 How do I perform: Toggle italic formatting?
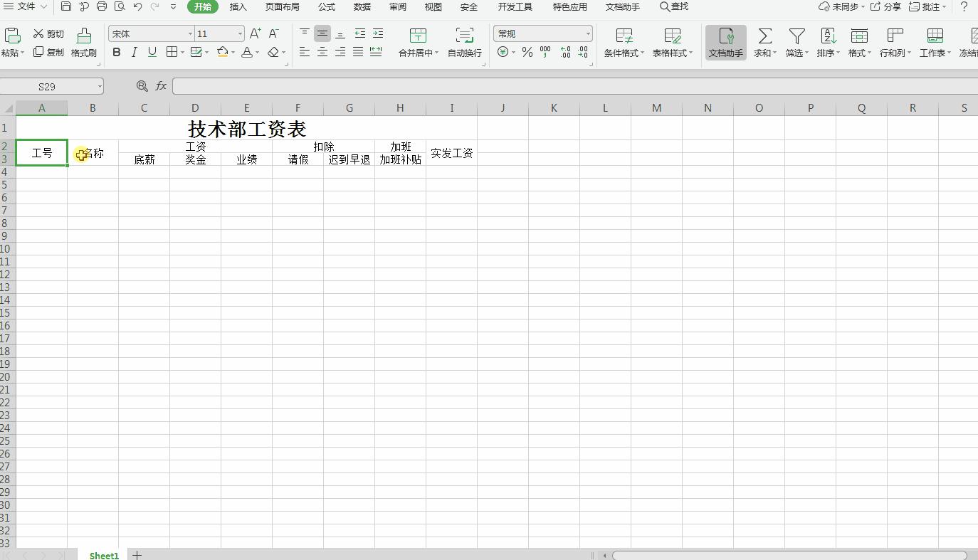(134, 51)
